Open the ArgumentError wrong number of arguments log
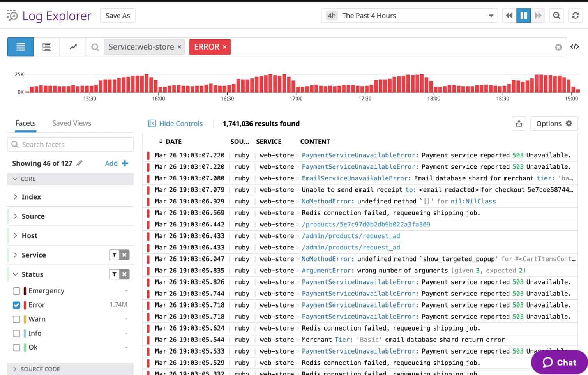Image resolution: width=588 pixels, height=375 pixels. tap(360, 271)
